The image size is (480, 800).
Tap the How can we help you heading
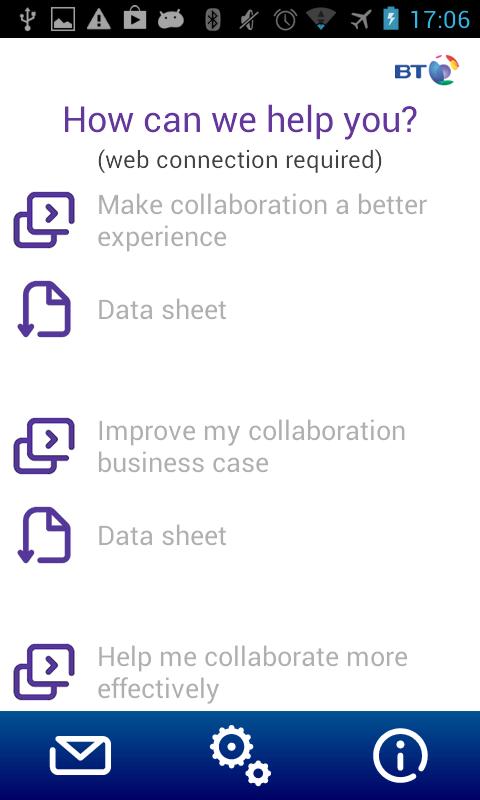[240, 120]
